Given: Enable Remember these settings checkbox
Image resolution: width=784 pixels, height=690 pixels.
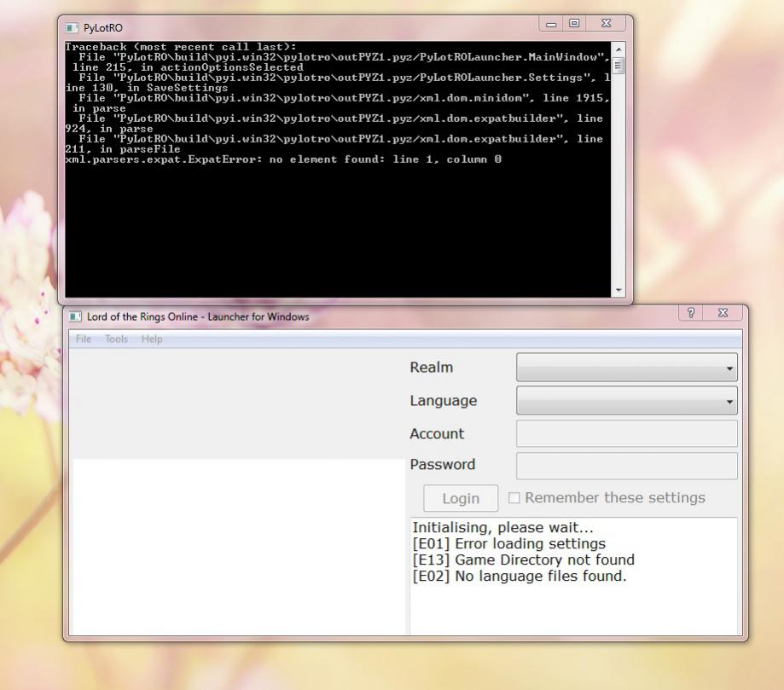Looking at the screenshot, I should (514, 498).
